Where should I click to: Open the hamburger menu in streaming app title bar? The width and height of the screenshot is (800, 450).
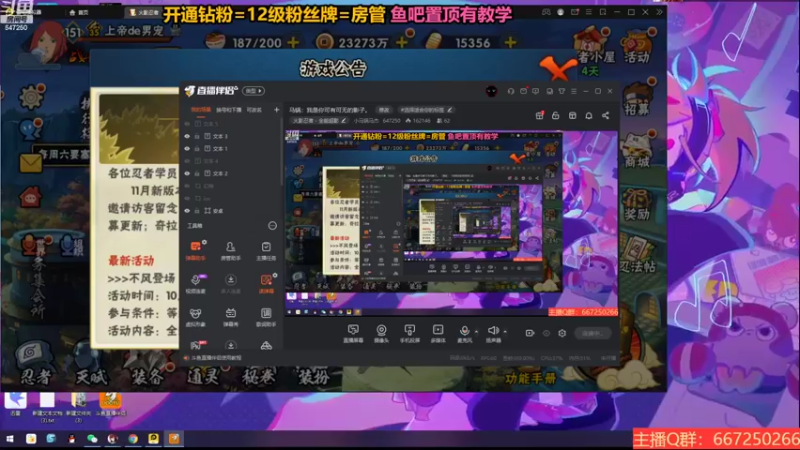tap(574, 91)
